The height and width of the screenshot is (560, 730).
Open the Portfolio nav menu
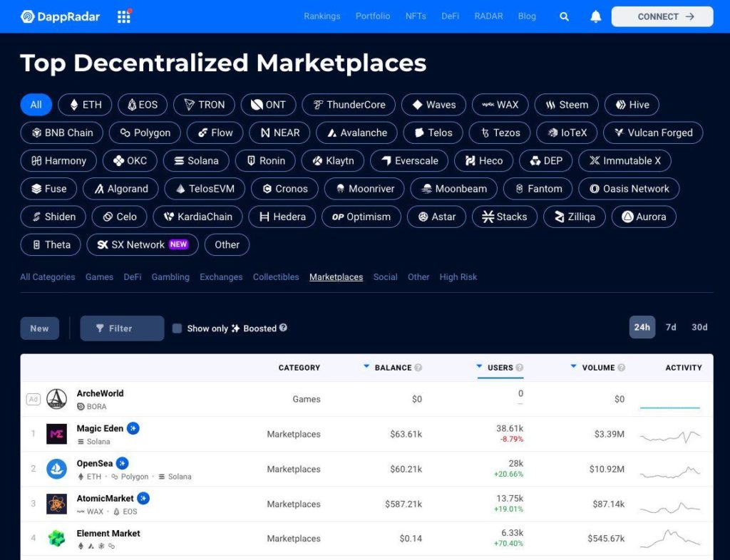tap(373, 16)
